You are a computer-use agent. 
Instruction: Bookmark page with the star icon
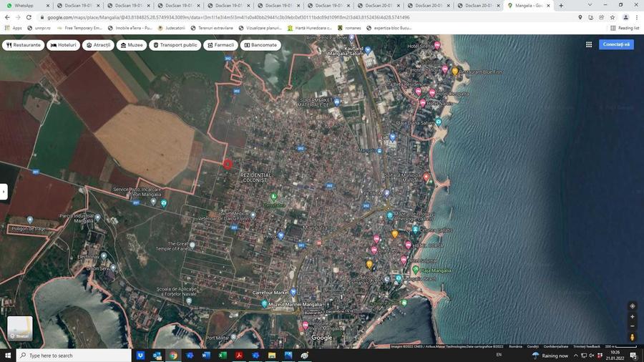[x=613, y=17]
